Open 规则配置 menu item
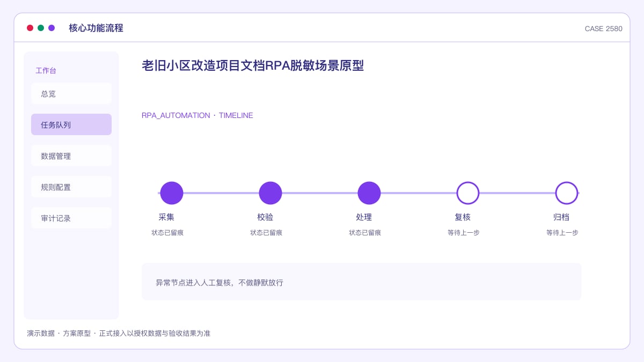Image resolution: width=644 pixels, height=362 pixels. click(71, 187)
